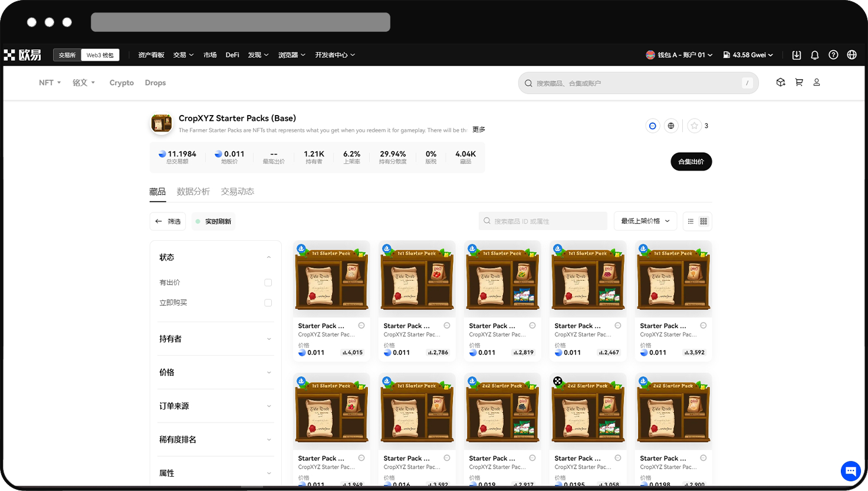
Task: Enable the 立即购买 checkbox
Action: point(268,303)
